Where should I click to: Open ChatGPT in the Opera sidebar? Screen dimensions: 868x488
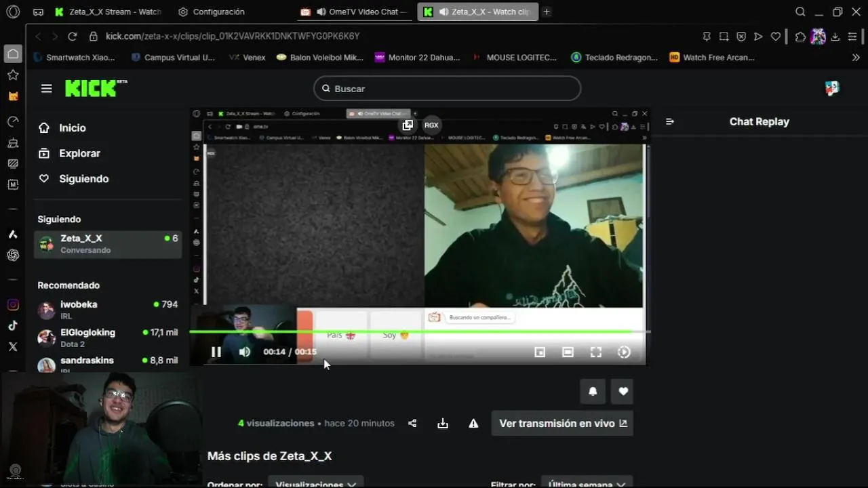[13, 255]
